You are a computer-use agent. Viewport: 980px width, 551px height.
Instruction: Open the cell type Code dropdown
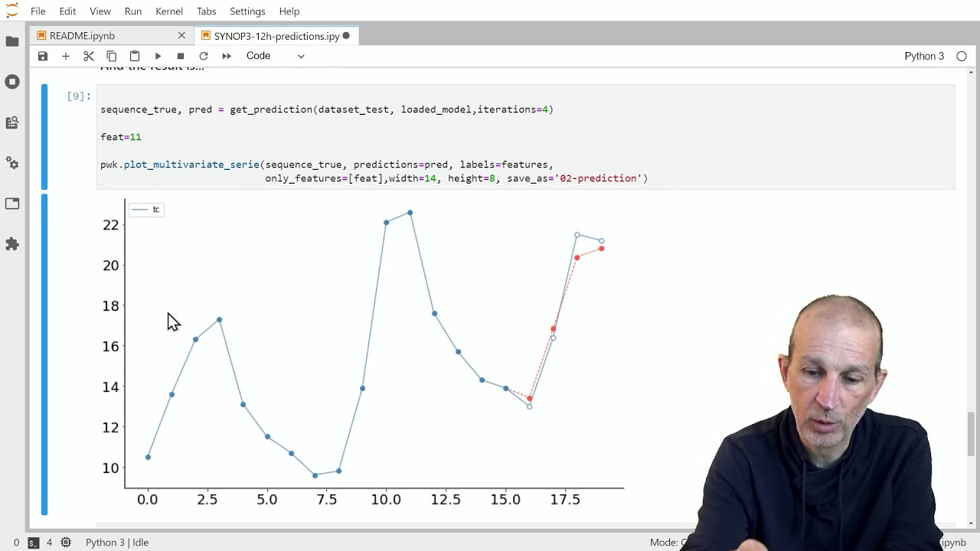tap(275, 56)
